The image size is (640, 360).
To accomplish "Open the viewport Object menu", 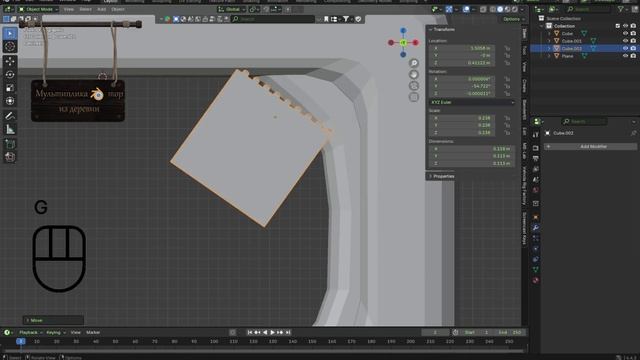I will (x=118, y=9).
